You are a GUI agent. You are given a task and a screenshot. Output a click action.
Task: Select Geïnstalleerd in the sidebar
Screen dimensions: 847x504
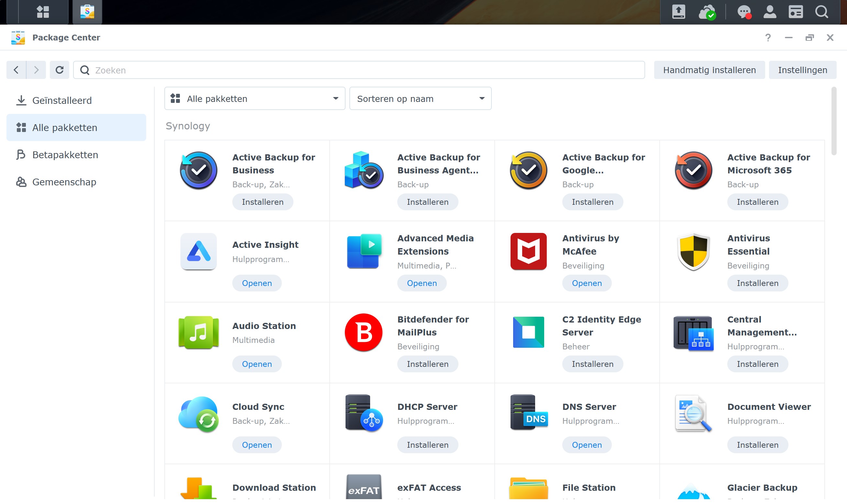point(62,101)
